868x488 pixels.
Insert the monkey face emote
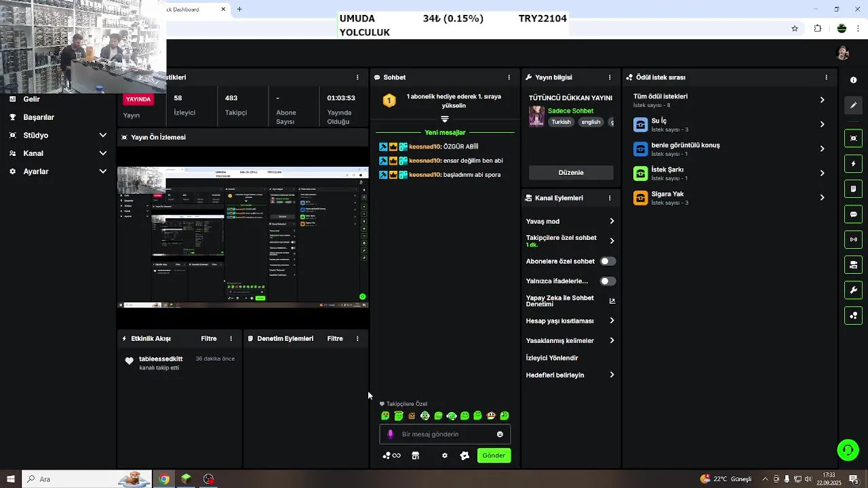(491, 415)
